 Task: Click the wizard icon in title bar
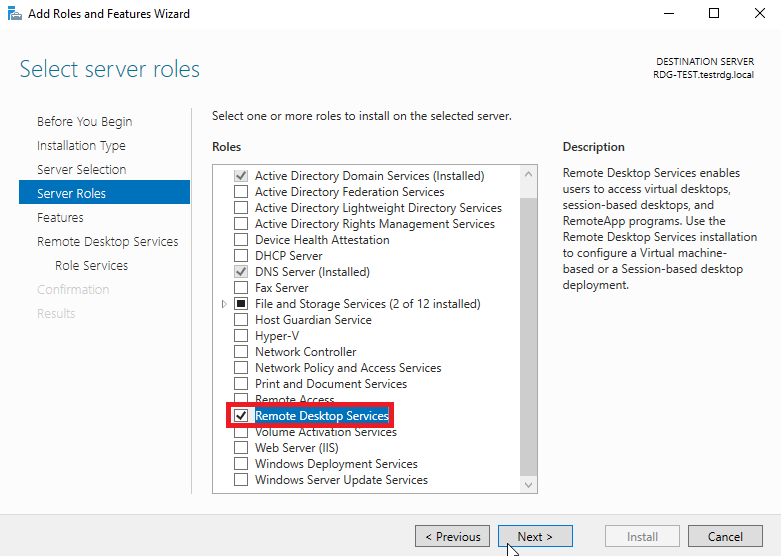coord(15,13)
